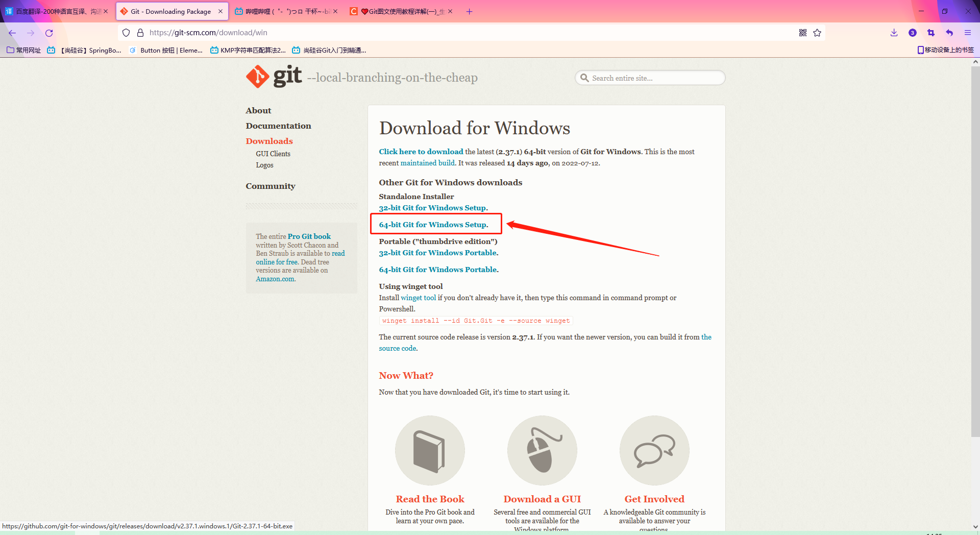Click the vertical page scrollbar thumb

point(975,251)
